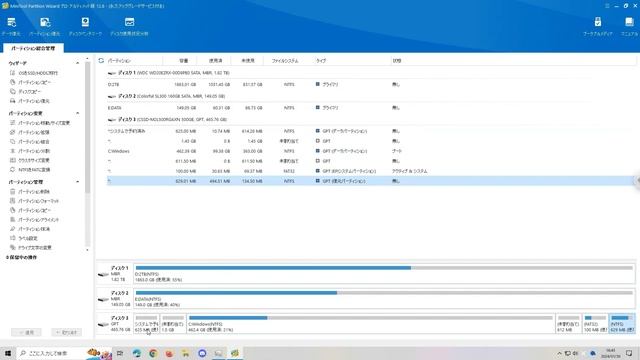Sort by Capacity (容量) column header
The height and width of the screenshot is (360, 640).
pyautogui.click(x=184, y=61)
